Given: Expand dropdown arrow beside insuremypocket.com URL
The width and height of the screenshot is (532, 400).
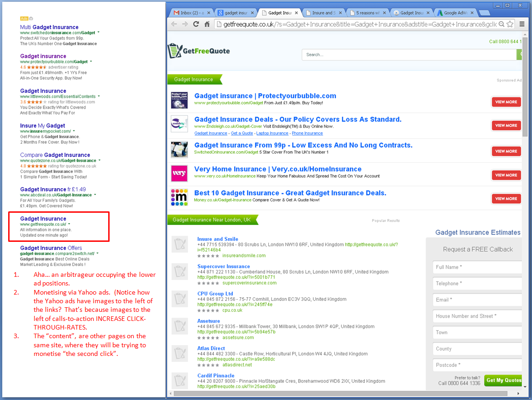Looking at the screenshot, I should (x=74, y=131).
